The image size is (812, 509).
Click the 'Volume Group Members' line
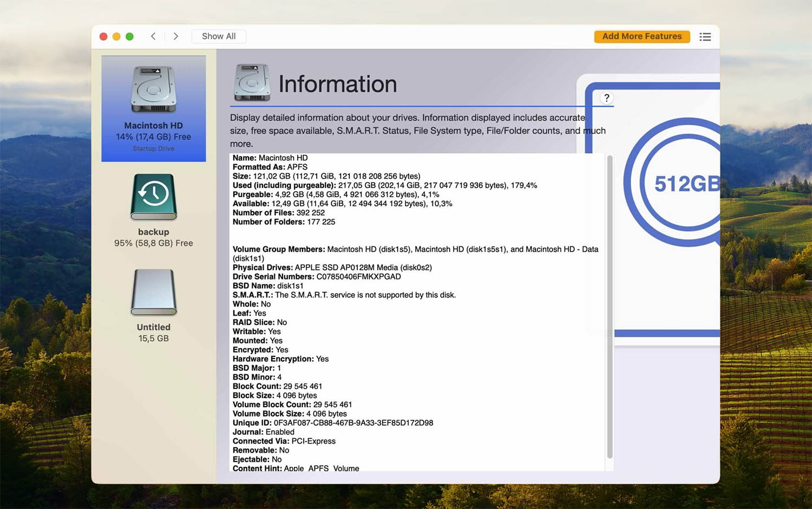415,254
